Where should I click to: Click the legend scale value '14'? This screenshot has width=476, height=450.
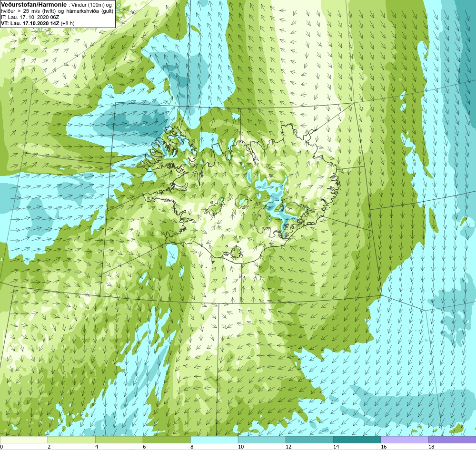click(336, 447)
